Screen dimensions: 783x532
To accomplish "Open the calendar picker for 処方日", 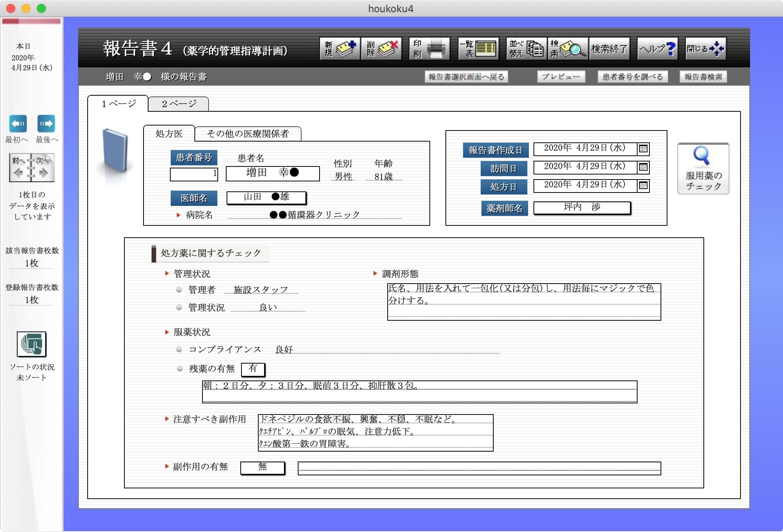I will tap(643, 186).
